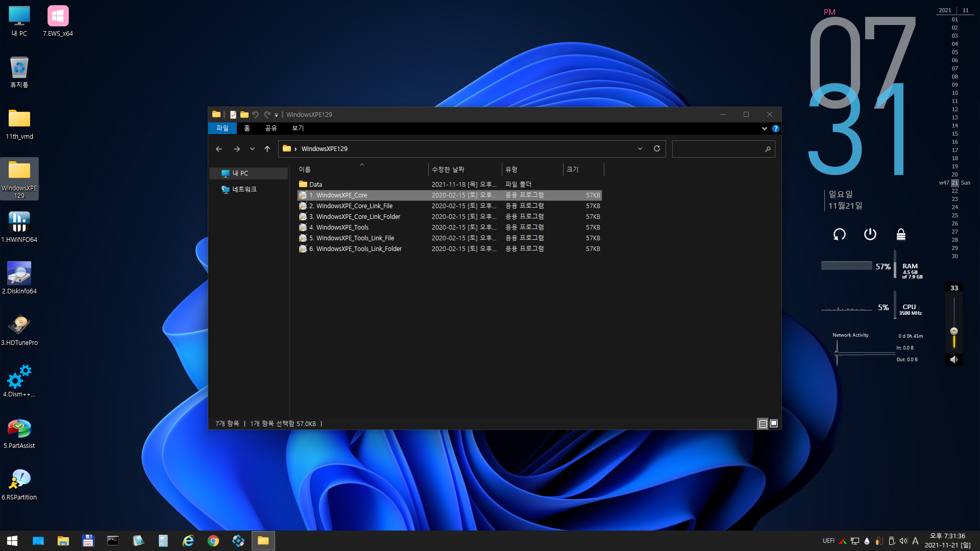Open the 보기 ribbon tab
980x551 pixels.
point(298,129)
